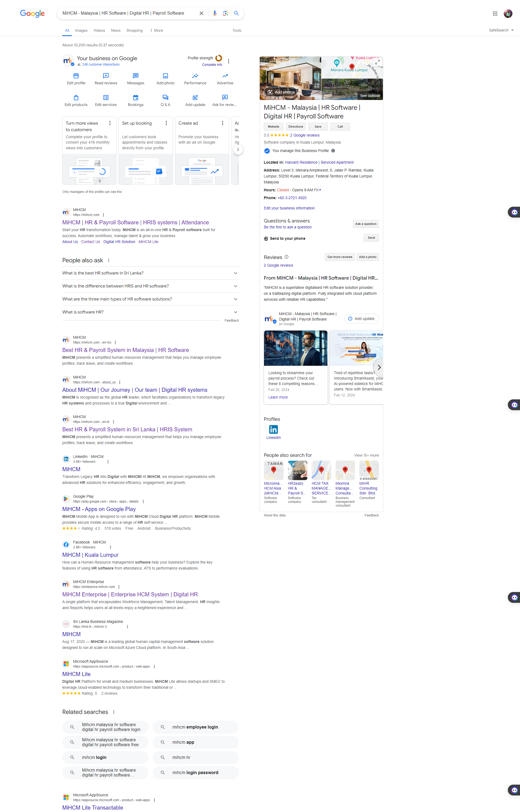Image resolution: width=520 pixels, height=812 pixels.
Task: Open 2 Google reviews link by rating
Action: point(305,135)
